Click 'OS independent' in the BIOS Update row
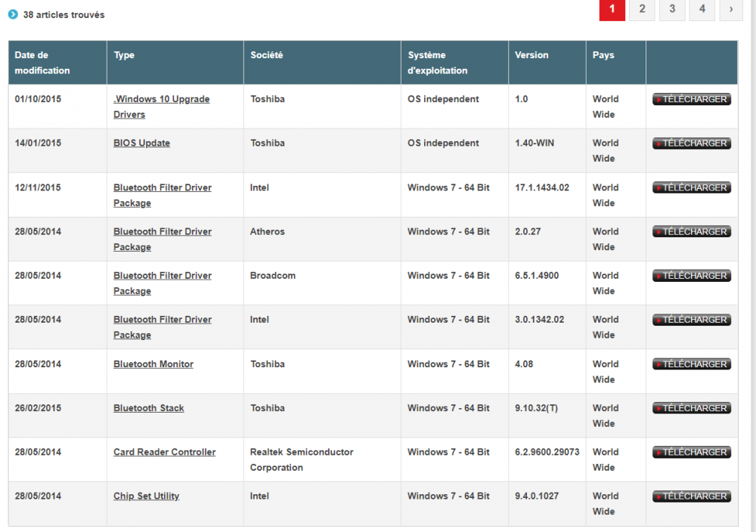 [x=443, y=143]
